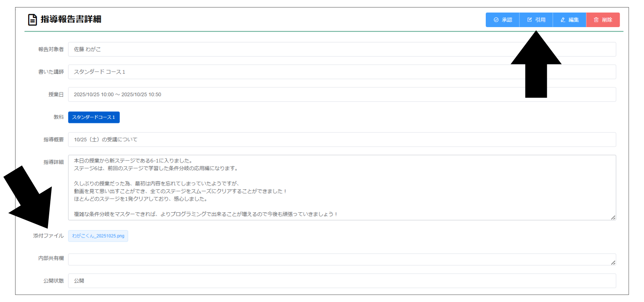Click the 指導報告書詳細 page heading
Image resolution: width=644 pixels, height=302 pixels.
[x=71, y=19]
